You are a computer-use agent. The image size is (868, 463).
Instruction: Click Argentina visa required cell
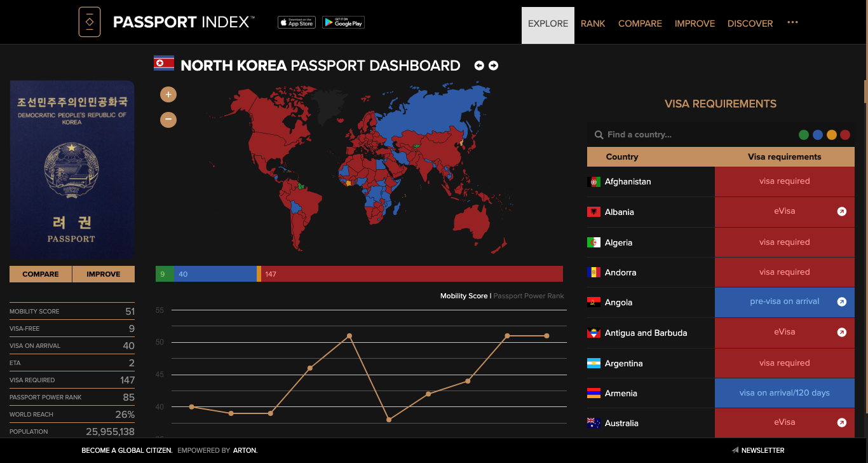coord(785,363)
